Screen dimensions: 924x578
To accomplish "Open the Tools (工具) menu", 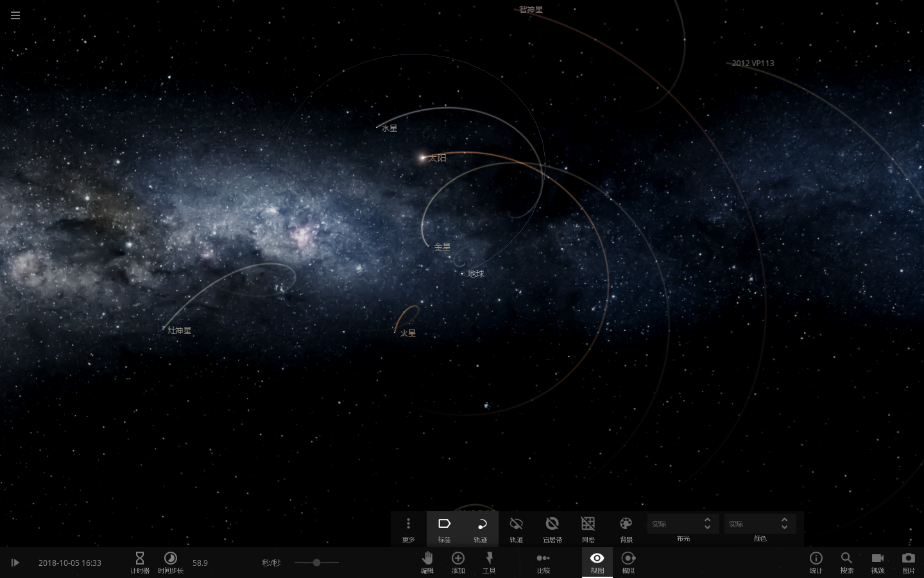I will click(x=489, y=562).
